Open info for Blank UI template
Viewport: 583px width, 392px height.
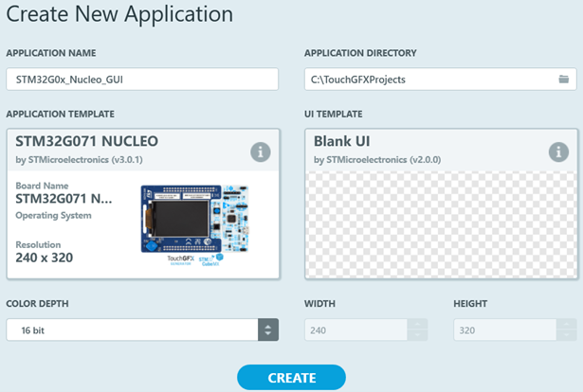tap(558, 152)
